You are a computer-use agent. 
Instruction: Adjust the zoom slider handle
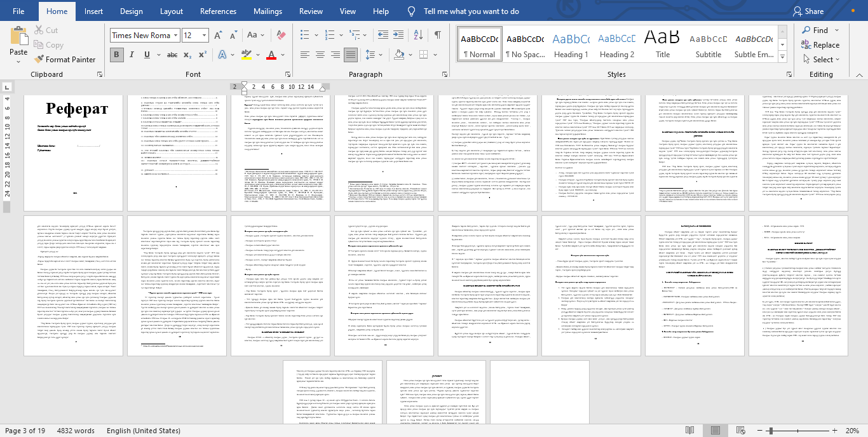770,431
